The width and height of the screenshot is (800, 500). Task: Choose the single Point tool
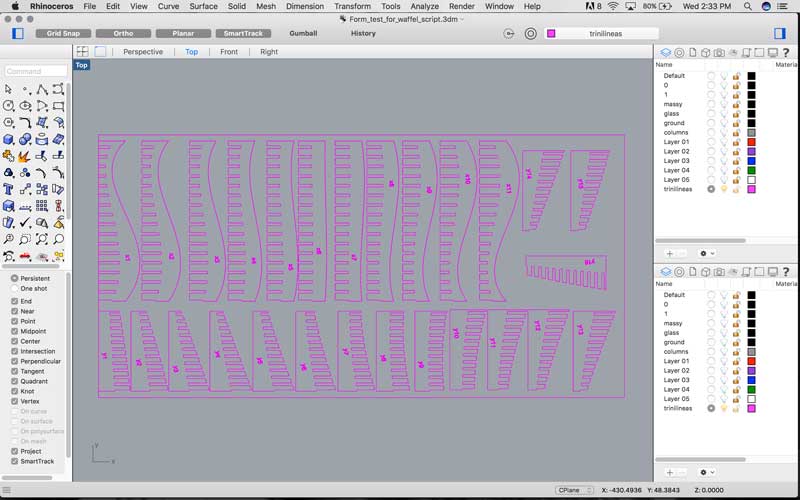(25, 89)
